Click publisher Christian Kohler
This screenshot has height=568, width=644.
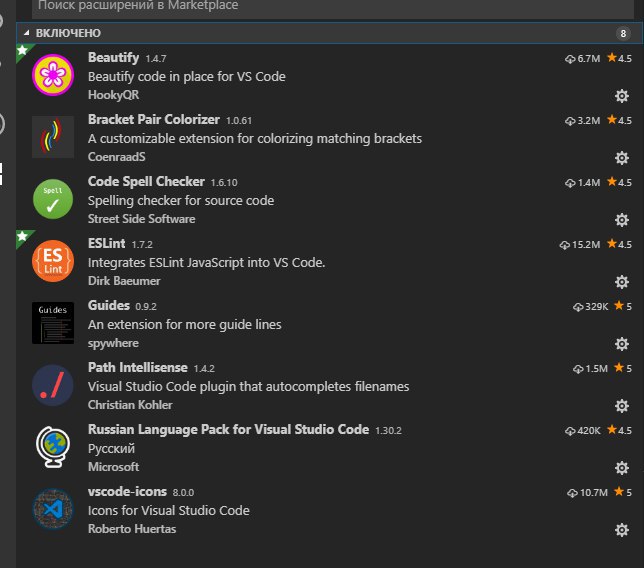click(x=130, y=405)
